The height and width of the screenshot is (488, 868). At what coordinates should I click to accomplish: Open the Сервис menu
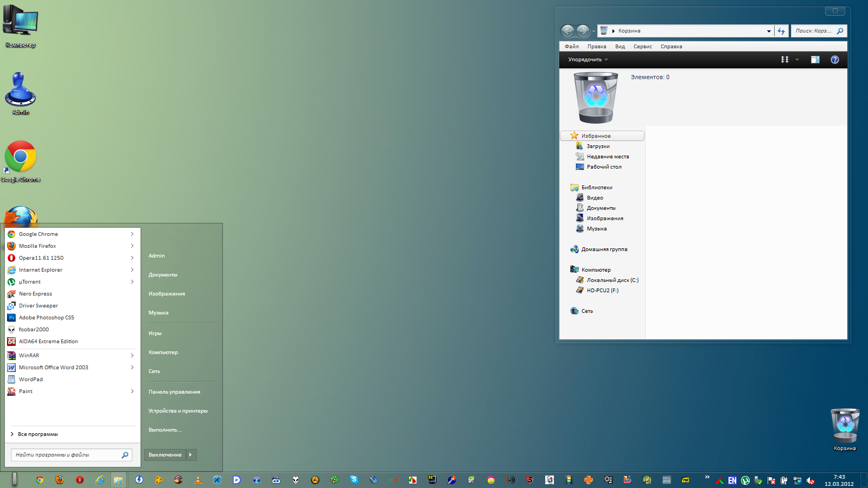coord(642,47)
